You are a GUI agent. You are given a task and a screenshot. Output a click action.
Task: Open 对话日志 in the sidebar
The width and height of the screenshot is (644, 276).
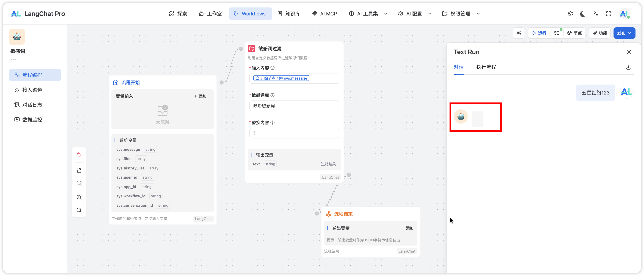[x=32, y=105]
